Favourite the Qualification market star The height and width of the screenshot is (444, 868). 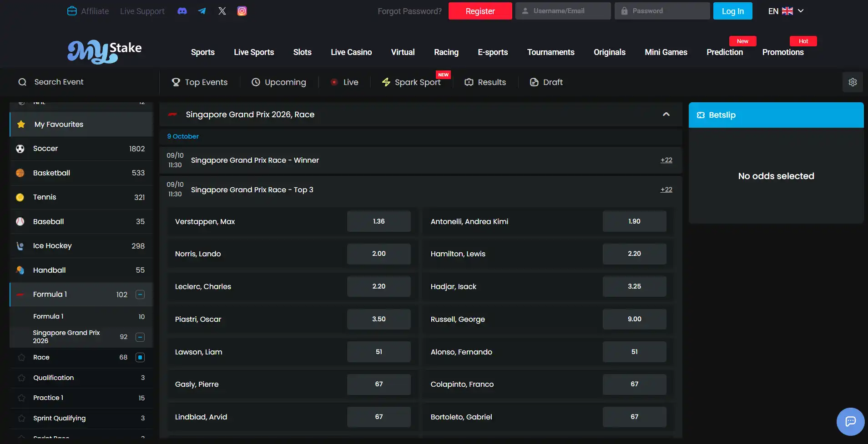21,378
